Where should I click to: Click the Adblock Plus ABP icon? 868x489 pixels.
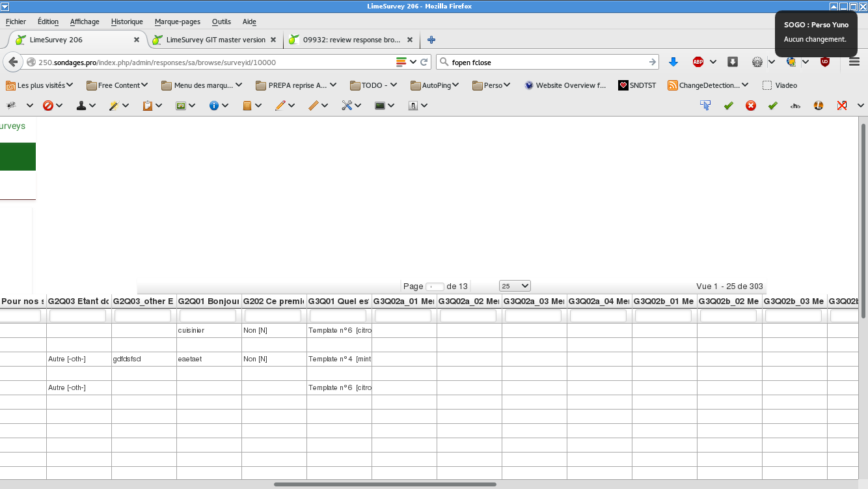click(698, 62)
